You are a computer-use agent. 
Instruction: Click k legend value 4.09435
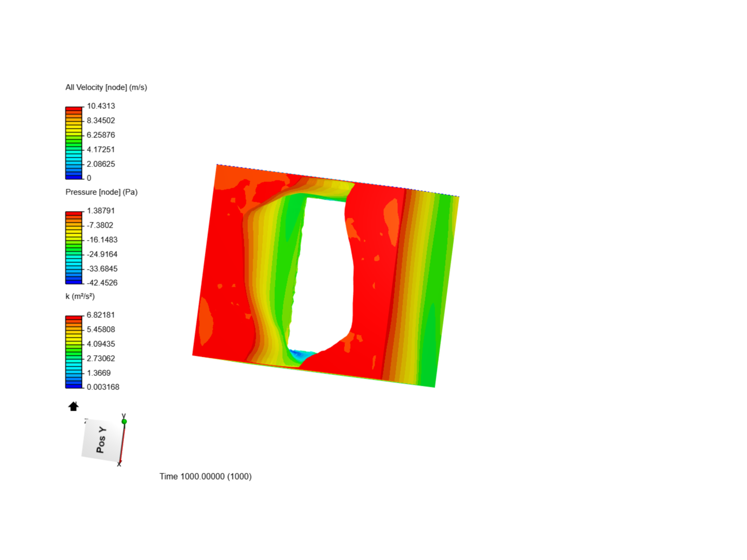coord(101,344)
